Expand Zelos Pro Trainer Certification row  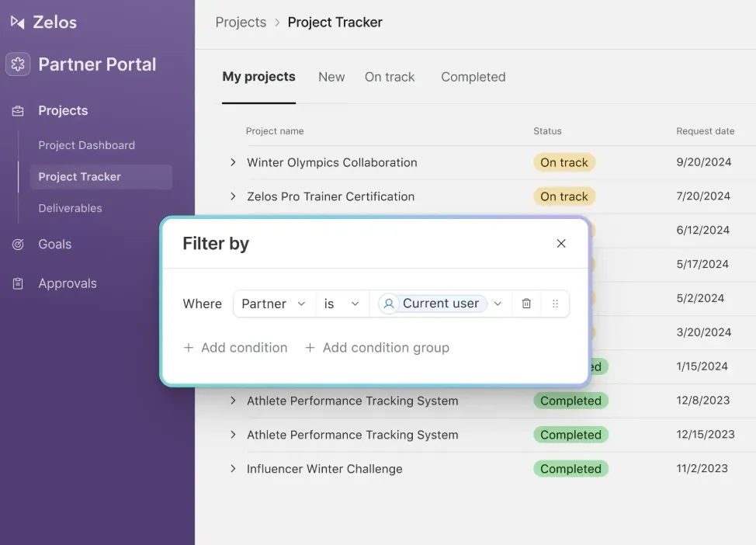click(234, 196)
